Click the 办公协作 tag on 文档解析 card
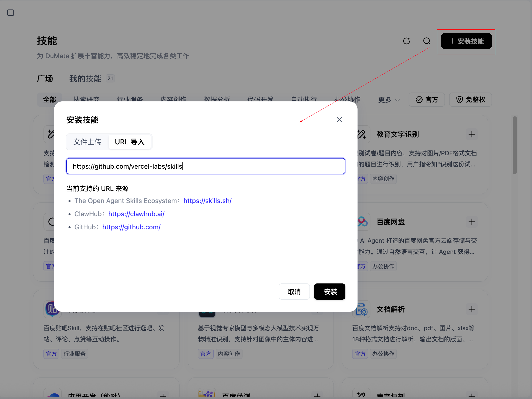 pos(383,354)
